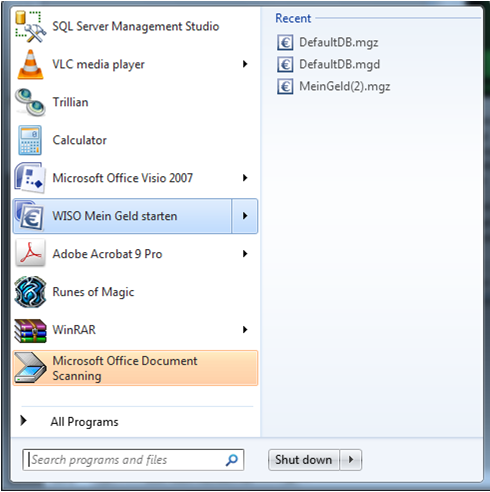Open the Shut down options arrow
The image size is (490, 492).
351,460
